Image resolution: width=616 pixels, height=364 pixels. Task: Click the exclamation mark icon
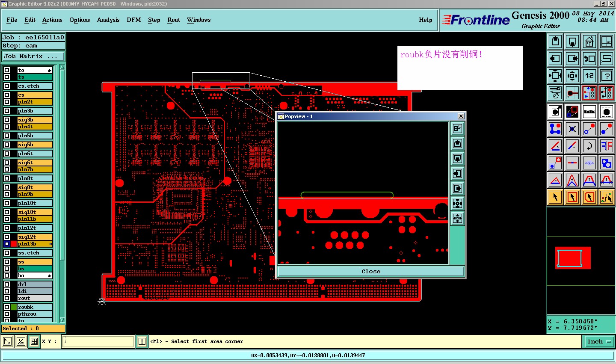tap(142, 341)
